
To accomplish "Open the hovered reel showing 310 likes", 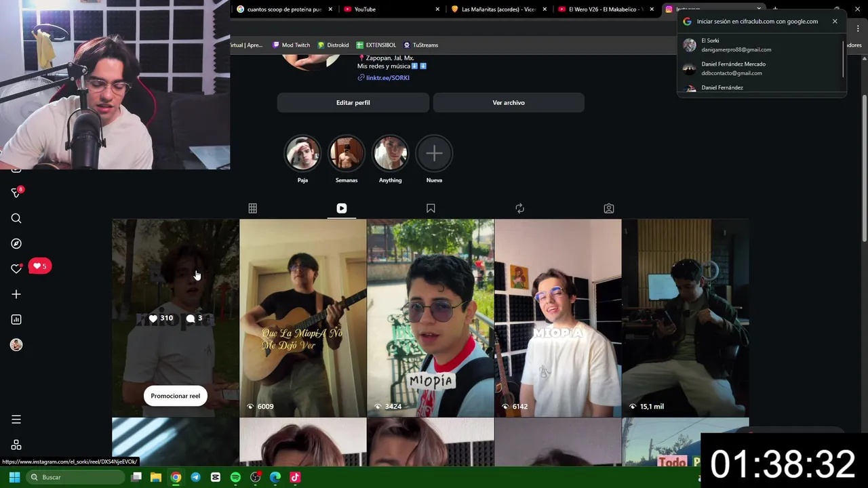I will (176, 318).
